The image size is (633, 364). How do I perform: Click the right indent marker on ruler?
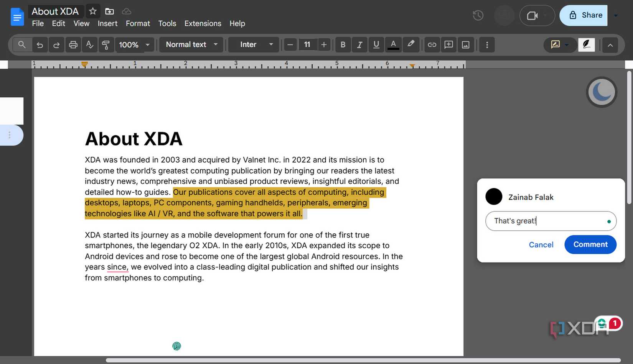412,66
